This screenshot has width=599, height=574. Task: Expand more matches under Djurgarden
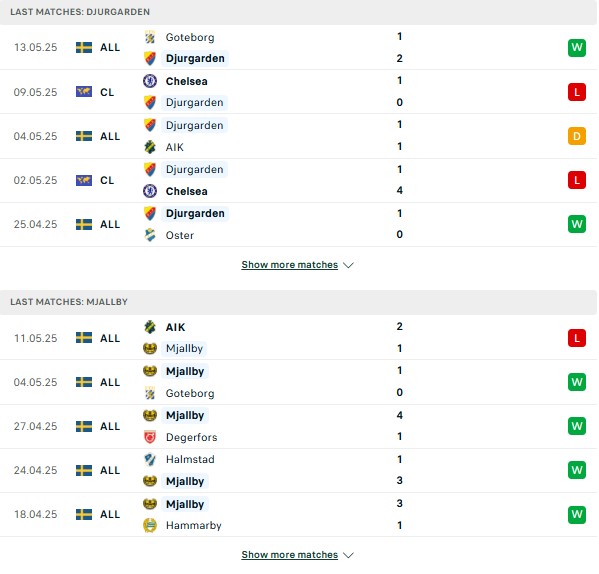290,265
